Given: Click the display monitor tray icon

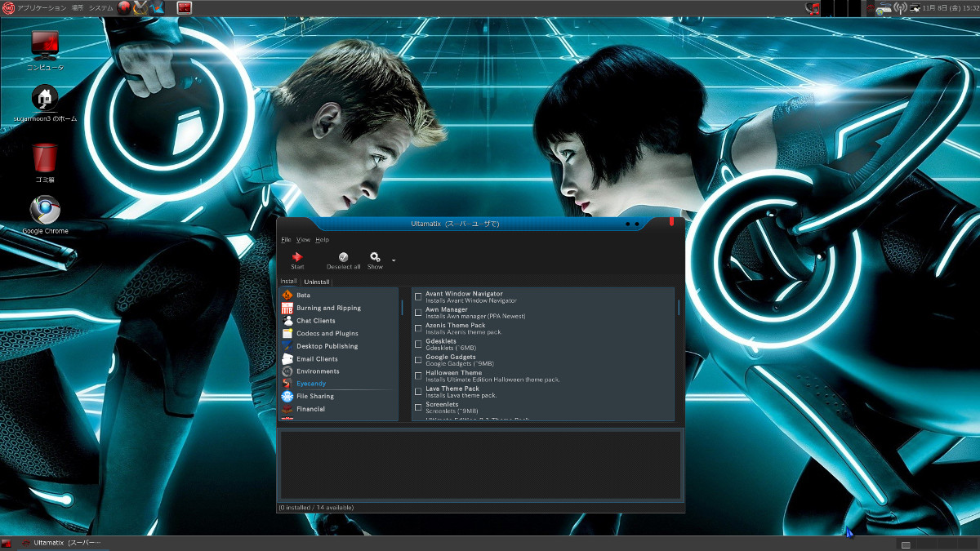Looking at the screenshot, I should (914, 8).
